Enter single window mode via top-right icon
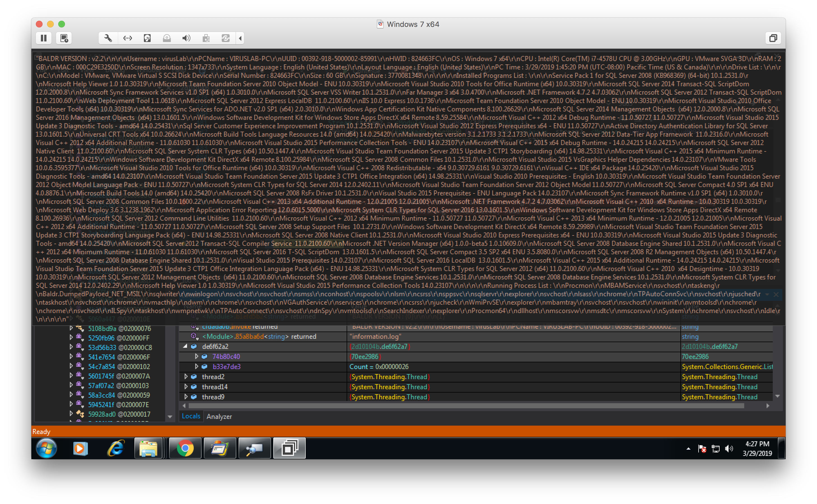Image resolution: width=817 pixels, height=504 pixels. tap(773, 38)
